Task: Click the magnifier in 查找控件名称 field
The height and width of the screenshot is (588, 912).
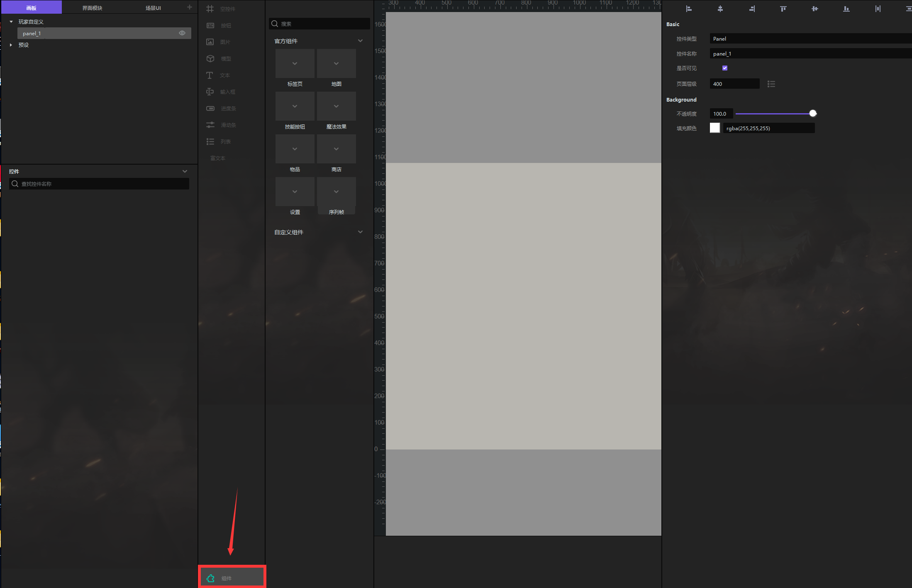Action: pyautogui.click(x=15, y=184)
